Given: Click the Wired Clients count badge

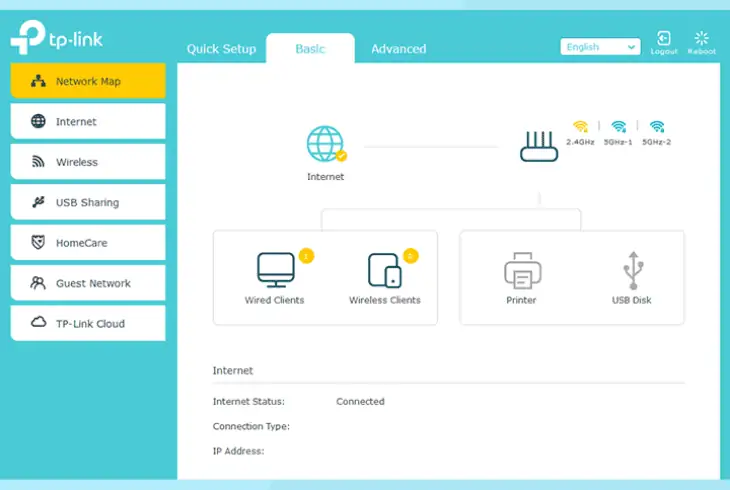Looking at the screenshot, I should 306,256.
